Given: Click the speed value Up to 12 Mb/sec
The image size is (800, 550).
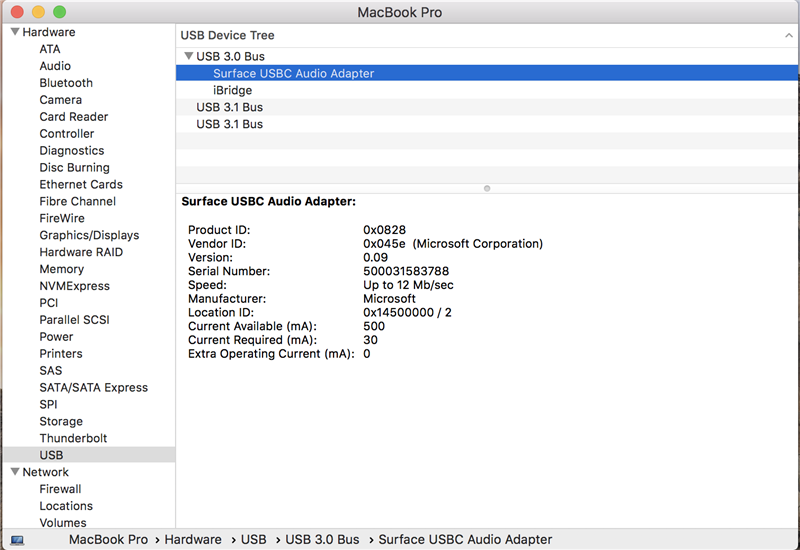Looking at the screenshot, I should pyautogui.click(x=408, y=285).
